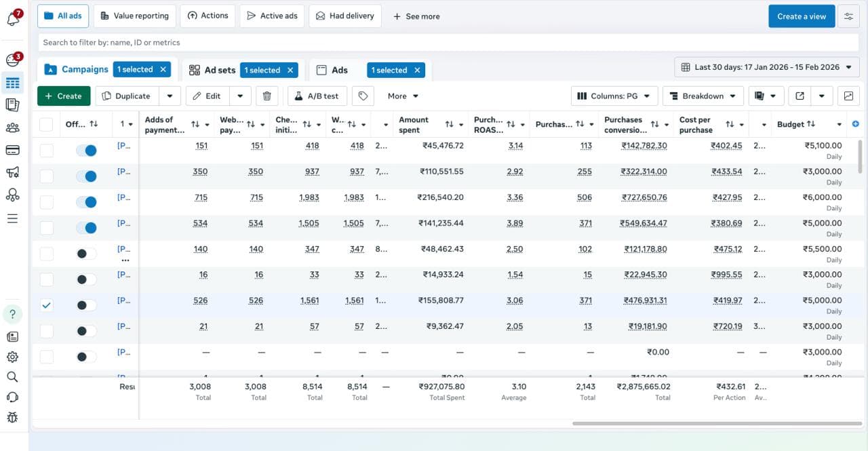This screenshot has width=868, height=451.
Task: Click the view settings sliders icon
Action: [x=848, y=16]
